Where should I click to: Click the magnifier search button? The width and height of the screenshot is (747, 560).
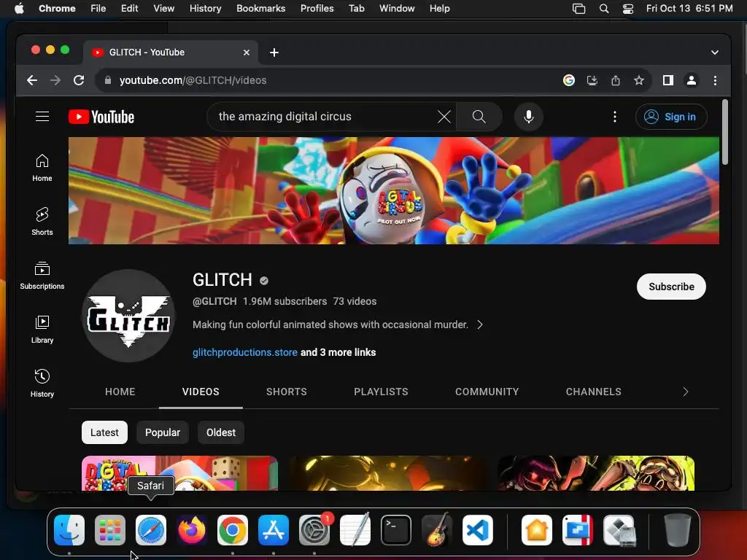coord(479,117)
